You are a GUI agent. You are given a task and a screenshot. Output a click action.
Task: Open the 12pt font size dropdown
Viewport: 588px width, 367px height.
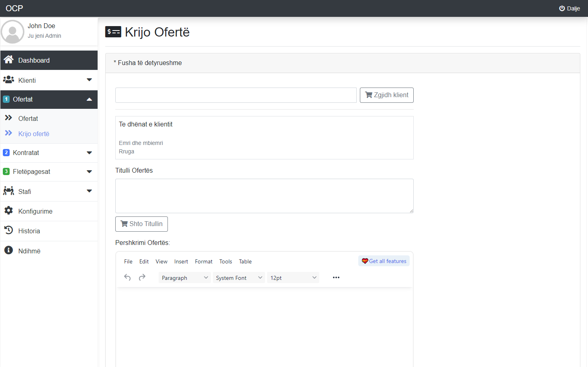[x=293, y=277]
